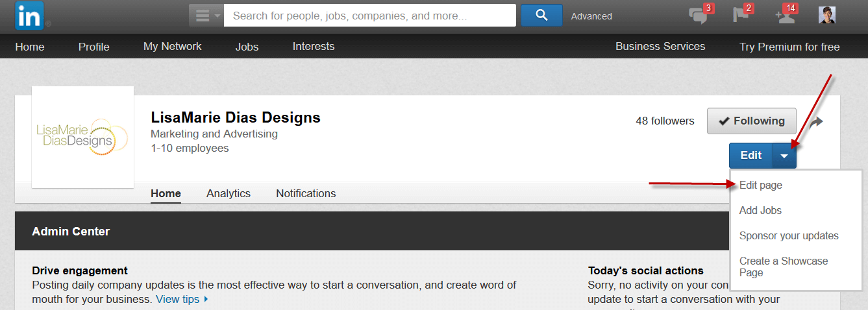Click the blue Edit button
The image size is (868, 310).
750,156
